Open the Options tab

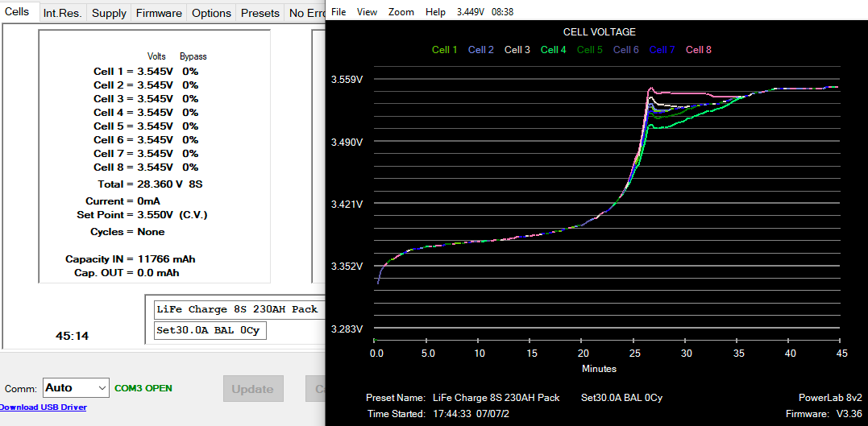[x=212, y=13]
